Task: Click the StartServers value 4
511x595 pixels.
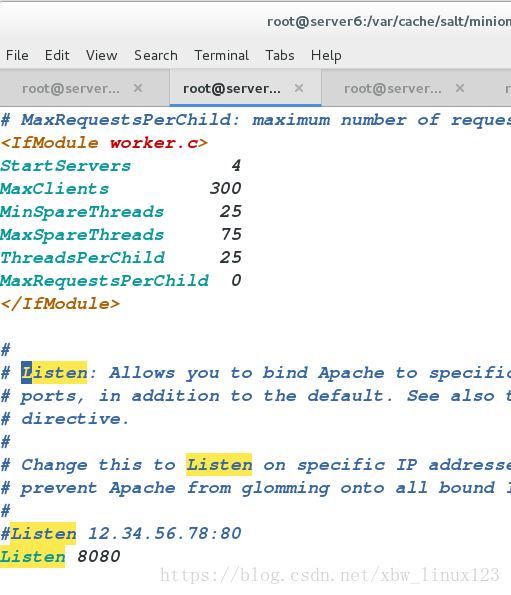Action: 236,166
